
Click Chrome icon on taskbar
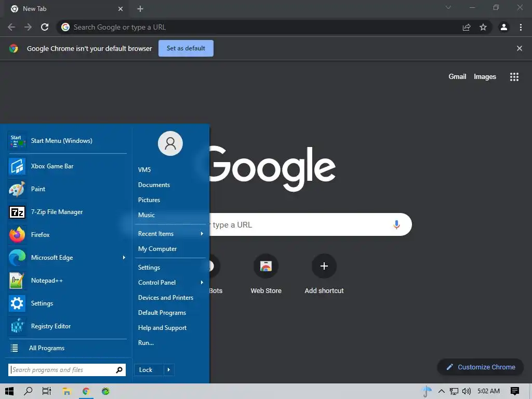point(86,391)
